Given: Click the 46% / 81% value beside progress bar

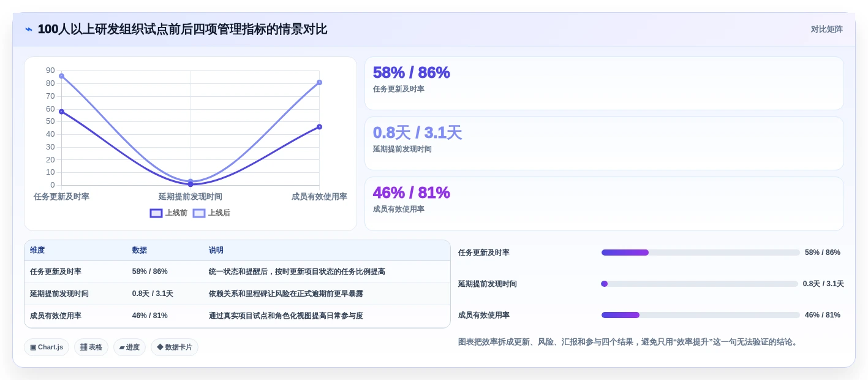Looking at the screenshot, I should [823, 315].
